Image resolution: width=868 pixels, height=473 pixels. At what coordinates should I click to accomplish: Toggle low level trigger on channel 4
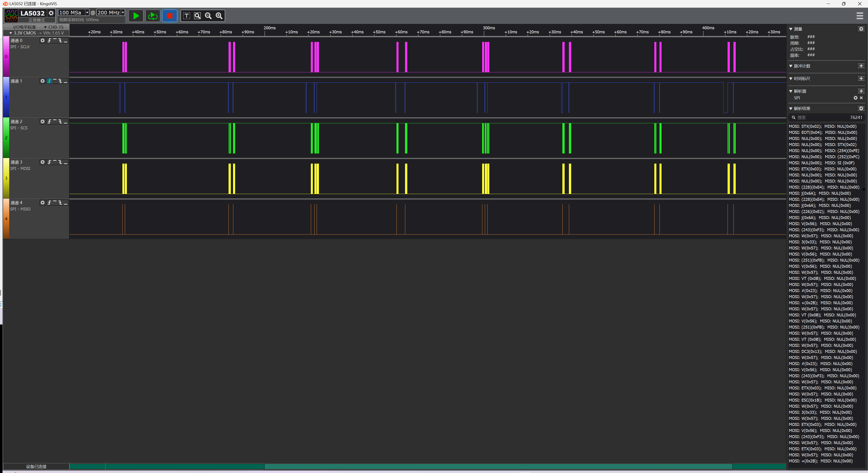pyautogui.click(x=65, y=203)
